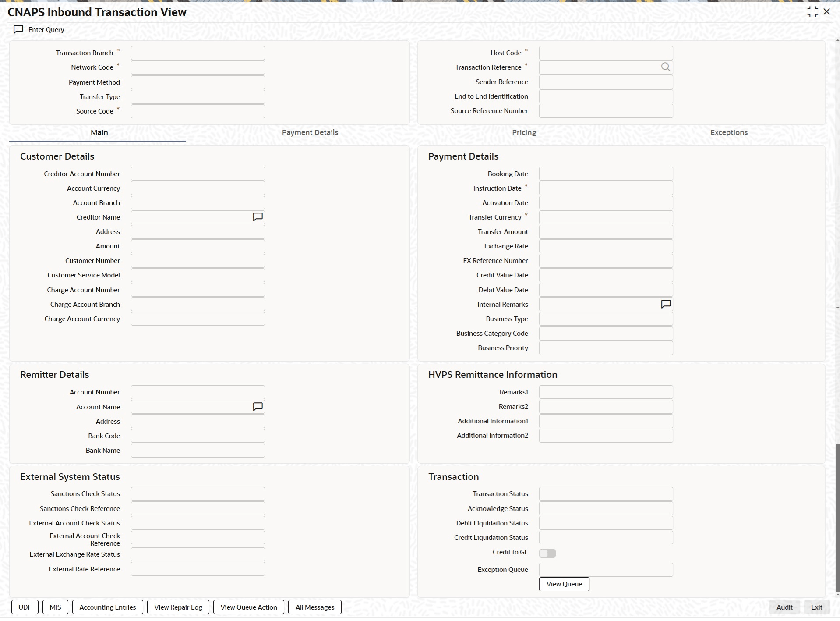View Accounting Entries
The width and height of the screenshot is (840, 621).
point(108,607)
